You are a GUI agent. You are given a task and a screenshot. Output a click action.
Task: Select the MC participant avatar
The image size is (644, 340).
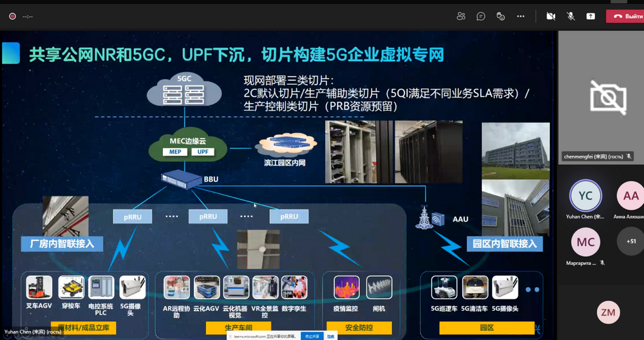pyautogui.click(x=585, y=241)
